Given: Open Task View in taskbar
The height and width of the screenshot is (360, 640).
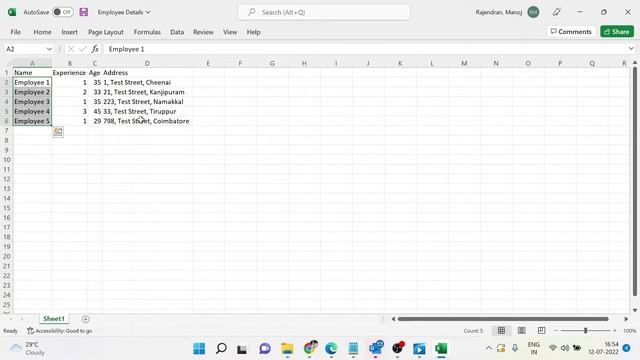Looking at the screenshot, I should tap(242, 349).
